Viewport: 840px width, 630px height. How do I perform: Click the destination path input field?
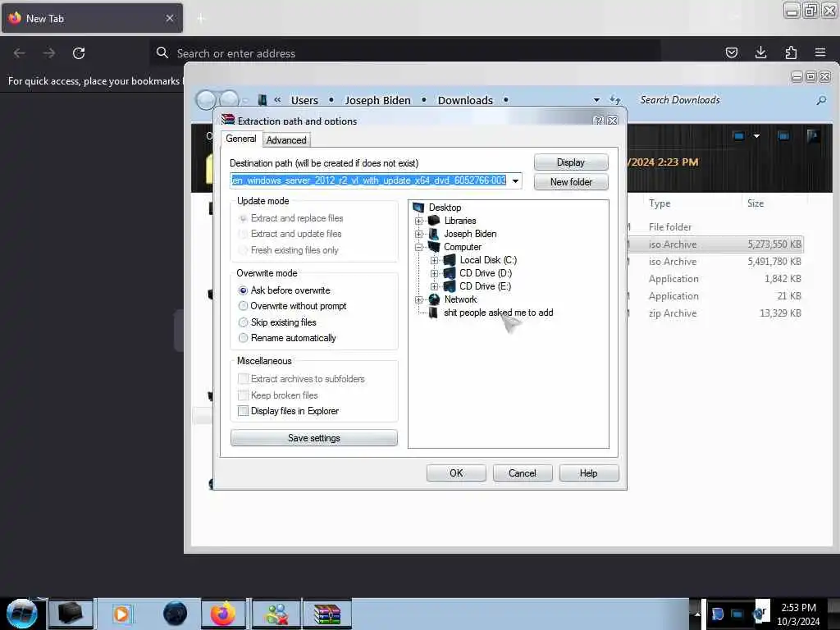pyautogui.click(x=369, y=180)
